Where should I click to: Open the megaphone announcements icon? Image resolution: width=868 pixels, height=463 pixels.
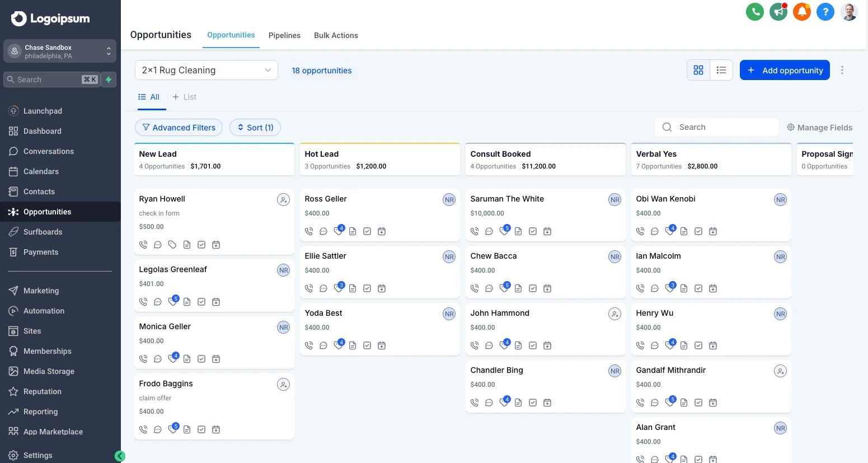tap(778, 11)
